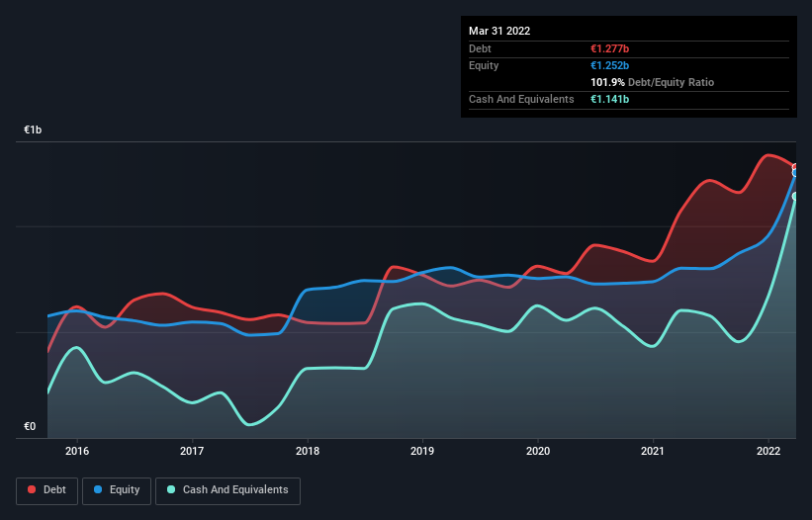812x520 pixels.
Task: Click the 2018 x-axis label
Action: (x=308, y=451)
